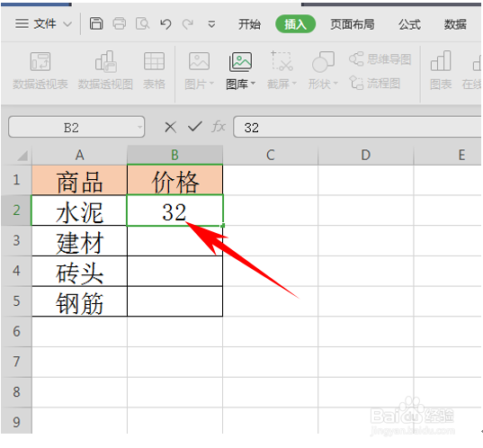Viewport: 483px width, 448px height.
Task: Select column A header
Action: (79, 155)
